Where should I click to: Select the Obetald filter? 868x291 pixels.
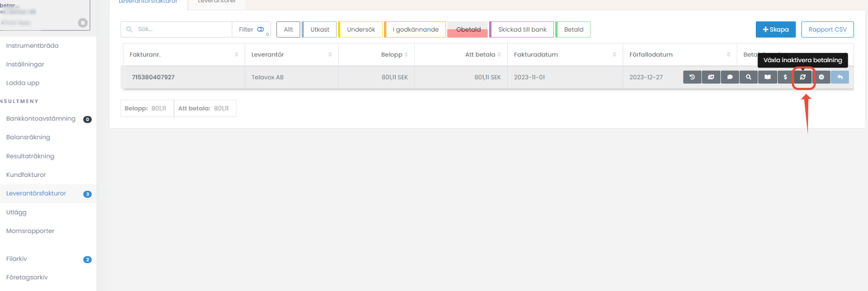(468, 29)
